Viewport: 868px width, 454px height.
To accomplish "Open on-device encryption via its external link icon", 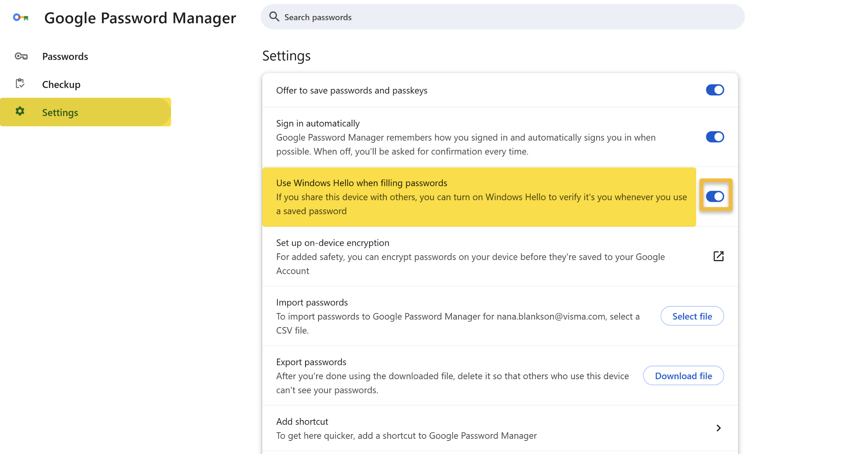I will pos(719,256).
